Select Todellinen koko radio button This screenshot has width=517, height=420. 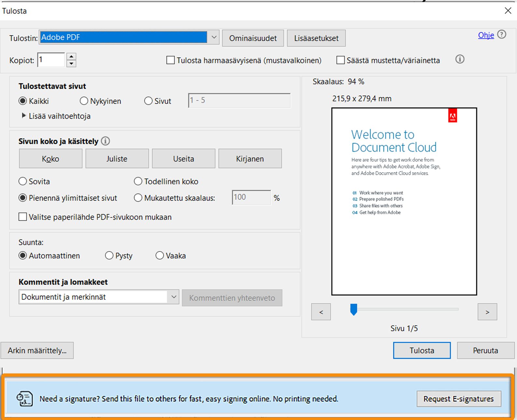[x=138, y=181]
